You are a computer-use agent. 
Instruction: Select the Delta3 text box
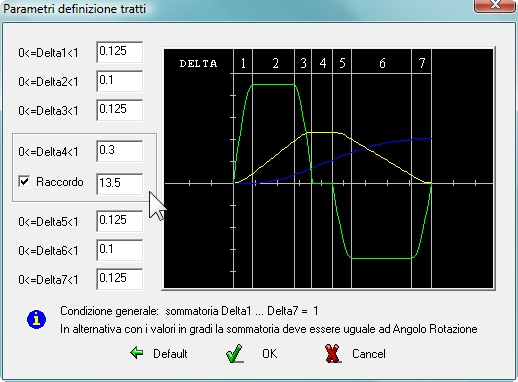pyautogui.click(x=120, y=110)
